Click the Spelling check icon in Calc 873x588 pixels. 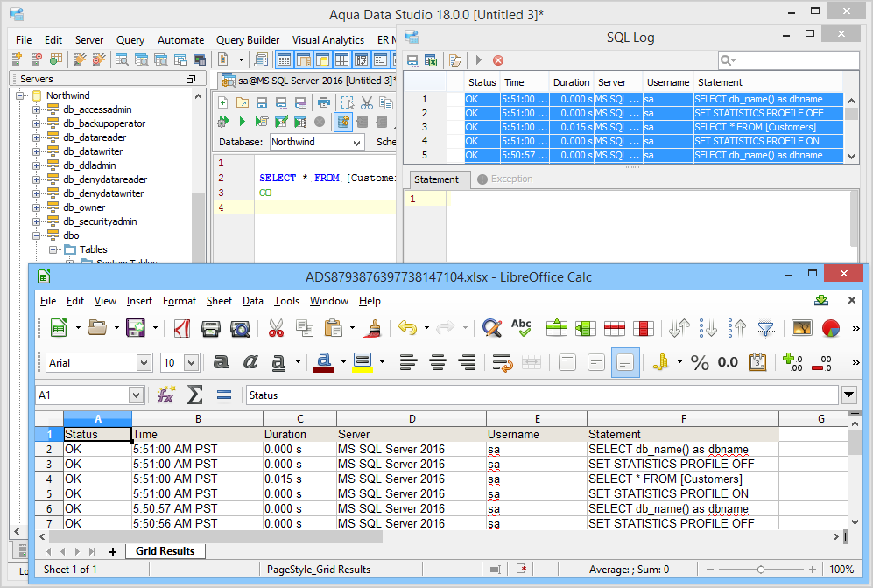pyautogui.click(x=521, y=328)
